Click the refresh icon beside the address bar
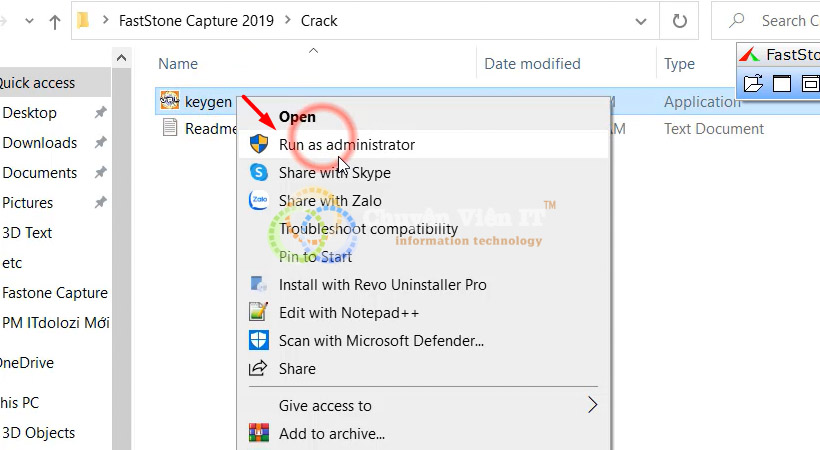 tap(680, 20)
